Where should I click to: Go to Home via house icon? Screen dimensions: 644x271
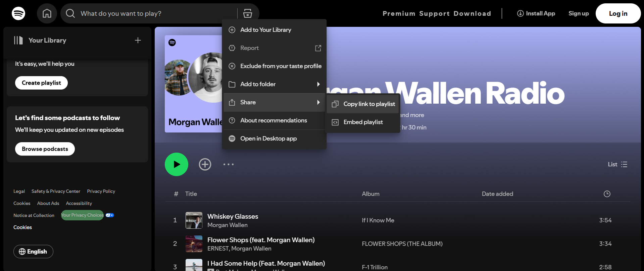tap(47, 13)
